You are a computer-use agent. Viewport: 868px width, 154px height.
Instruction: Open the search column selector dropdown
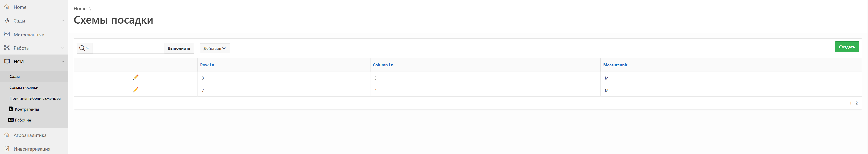[x=85, y=48]
